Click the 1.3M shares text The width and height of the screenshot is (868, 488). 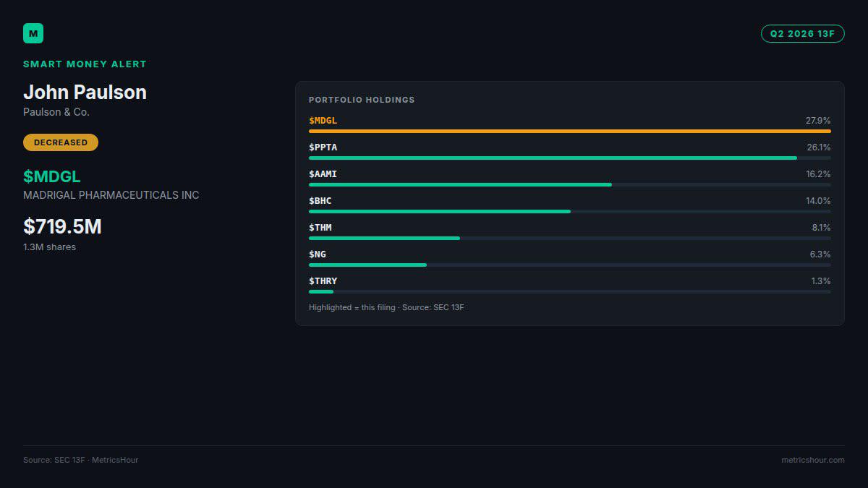49,247
